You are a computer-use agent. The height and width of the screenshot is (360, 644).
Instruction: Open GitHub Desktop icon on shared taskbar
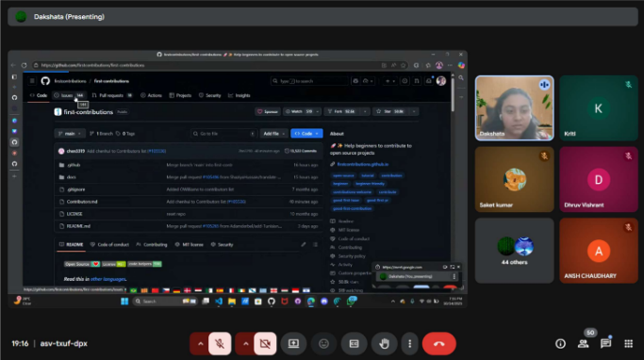pos(272,302)
